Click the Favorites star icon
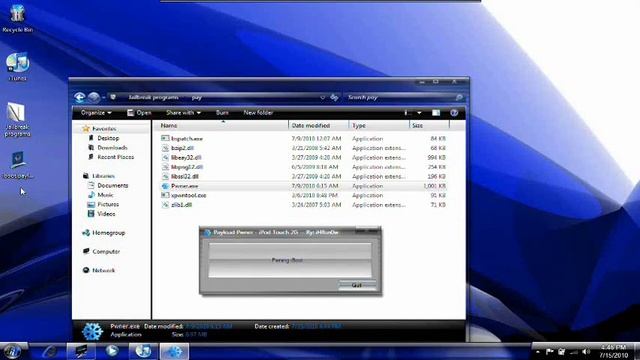640x360 pixels. pyautogui.click(x=85, y=129)
